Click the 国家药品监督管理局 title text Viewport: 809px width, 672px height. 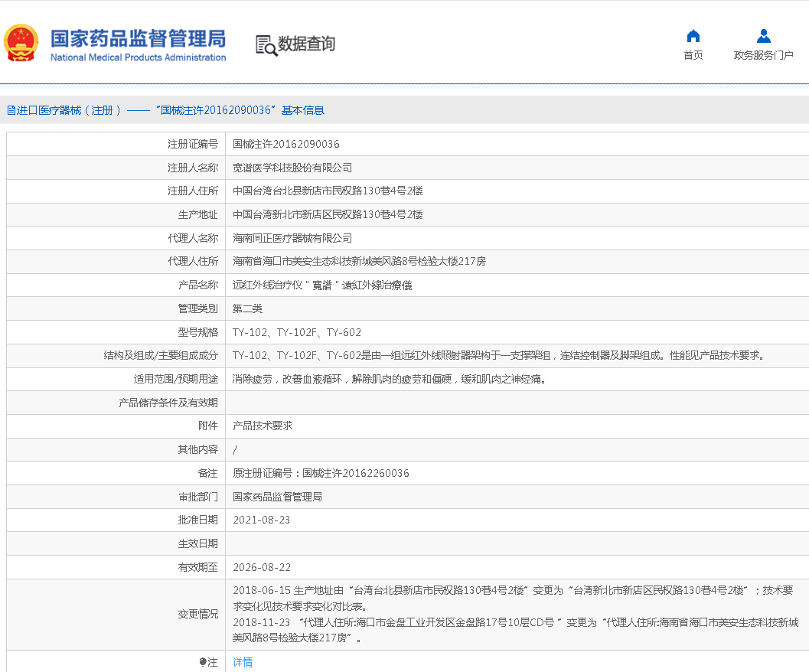(x=138, y=38)
